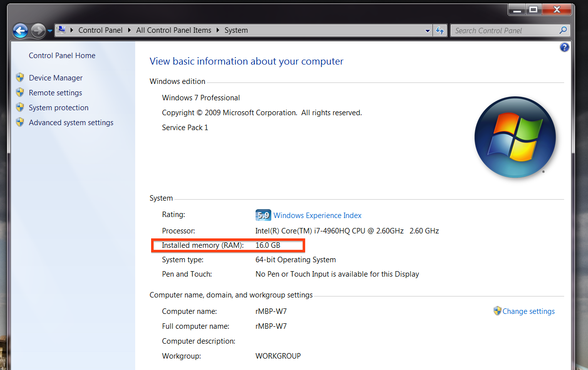Viewport: 588px width, 370px height.
Task: Open Advanced system settings link
Action: [x=71, y=123]
